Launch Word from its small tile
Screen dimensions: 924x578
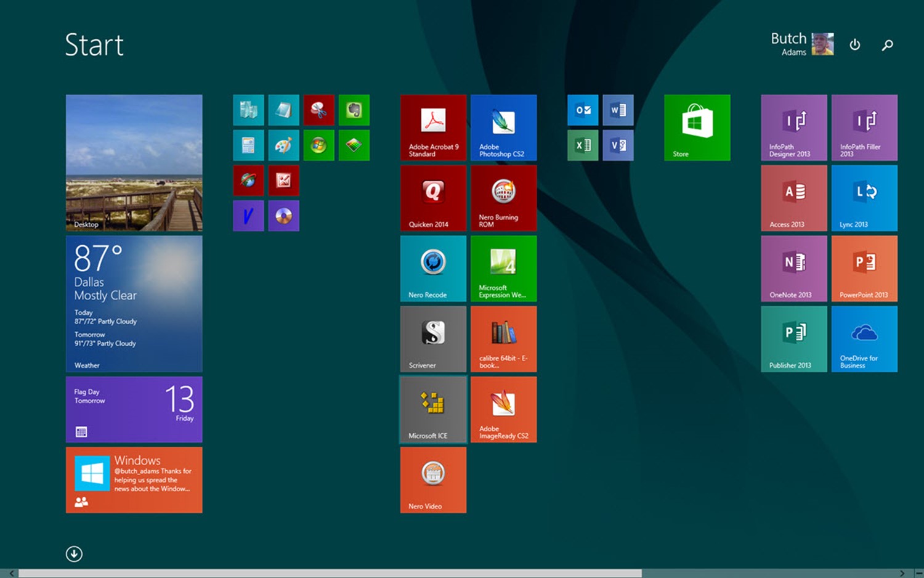tap(618, 110)
